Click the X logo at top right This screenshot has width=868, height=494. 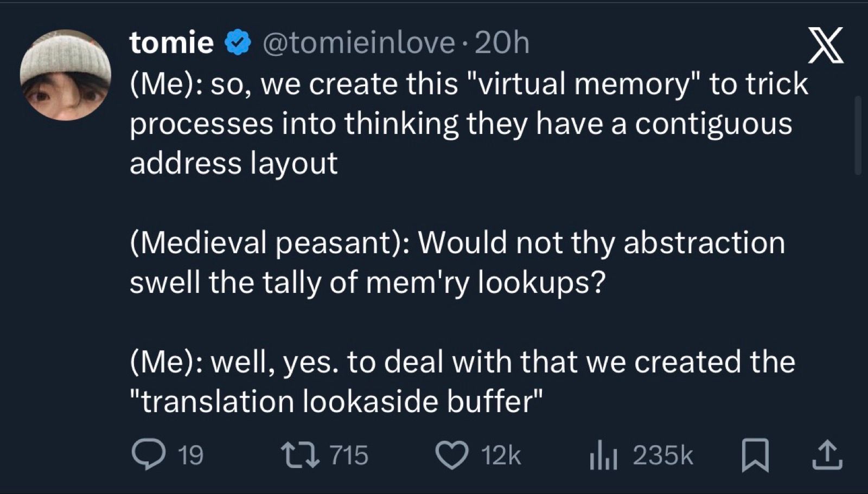tap(825, 46)
